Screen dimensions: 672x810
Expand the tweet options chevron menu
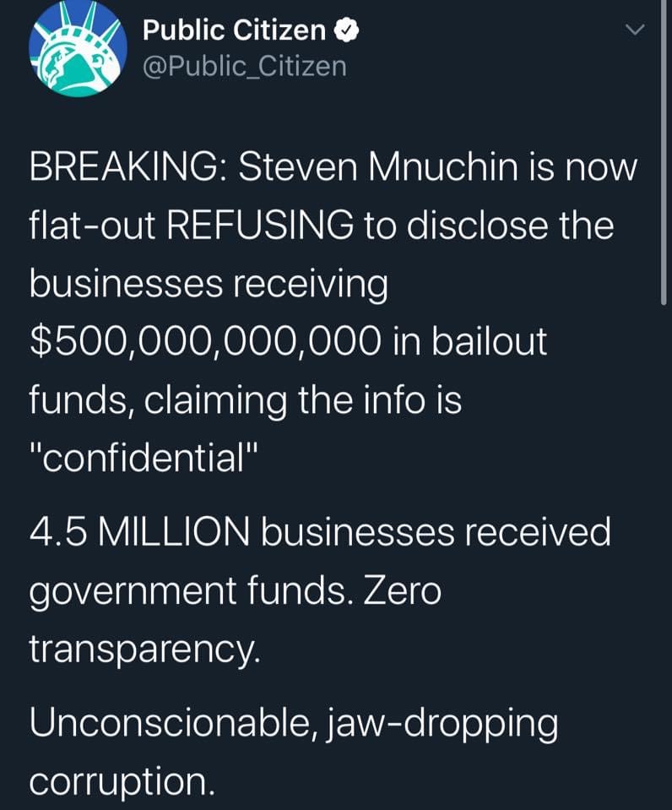point(634,30)
